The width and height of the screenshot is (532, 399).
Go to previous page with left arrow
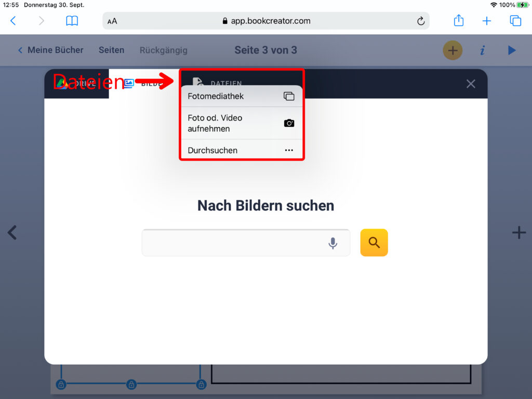point(12,232)
